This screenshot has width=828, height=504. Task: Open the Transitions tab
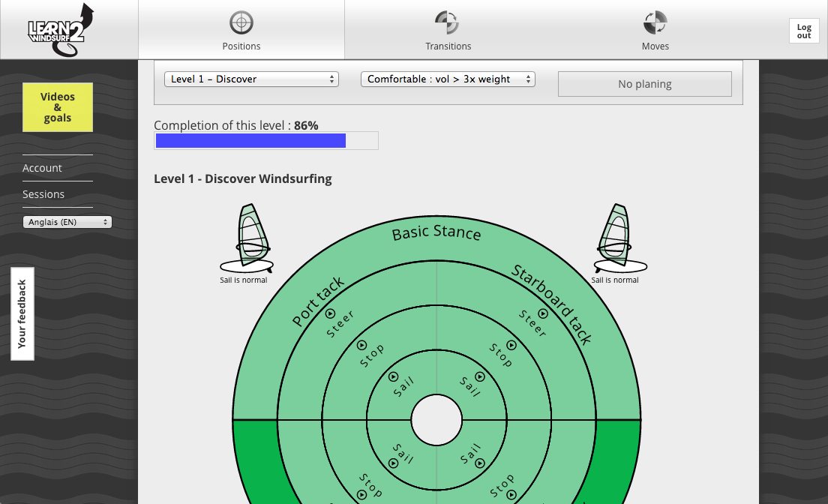[448, 30]
